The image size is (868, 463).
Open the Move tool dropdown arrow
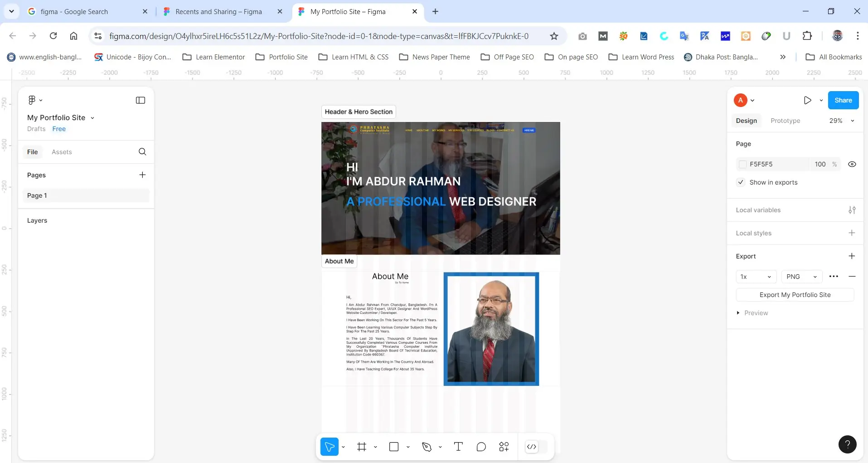[344, 447]
